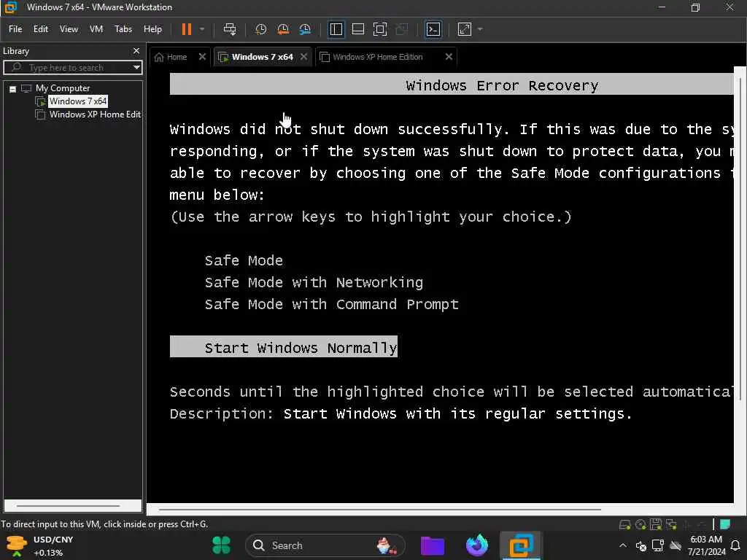Viewport: 747px width, 560px height.
Task: Open the Edit menu
Action: 41,29
